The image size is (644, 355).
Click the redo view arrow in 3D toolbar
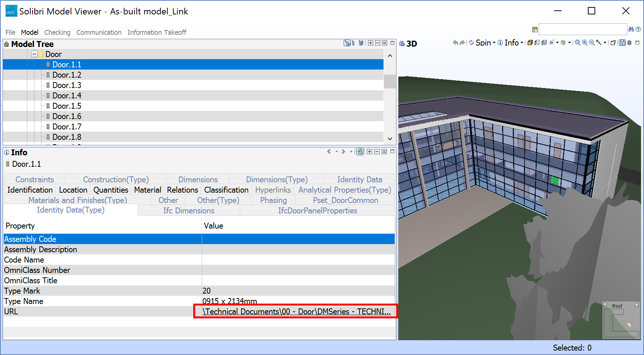pyautogui.click(x=462, y=43)
